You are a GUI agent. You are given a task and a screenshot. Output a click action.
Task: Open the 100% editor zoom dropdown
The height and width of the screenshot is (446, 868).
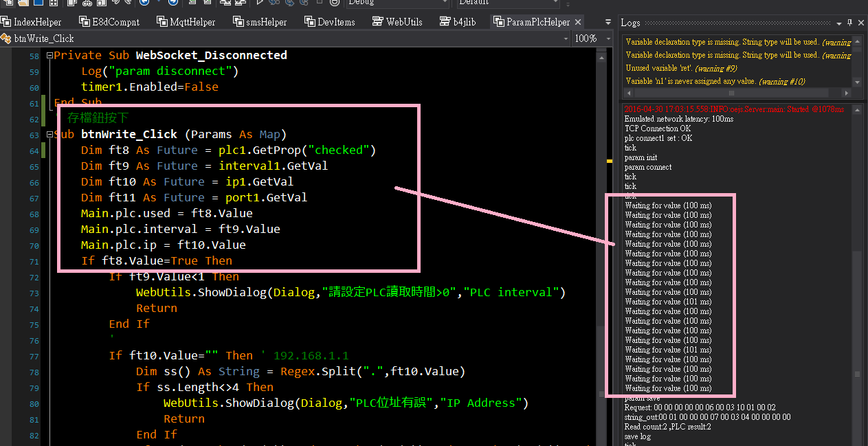[590, 38]
